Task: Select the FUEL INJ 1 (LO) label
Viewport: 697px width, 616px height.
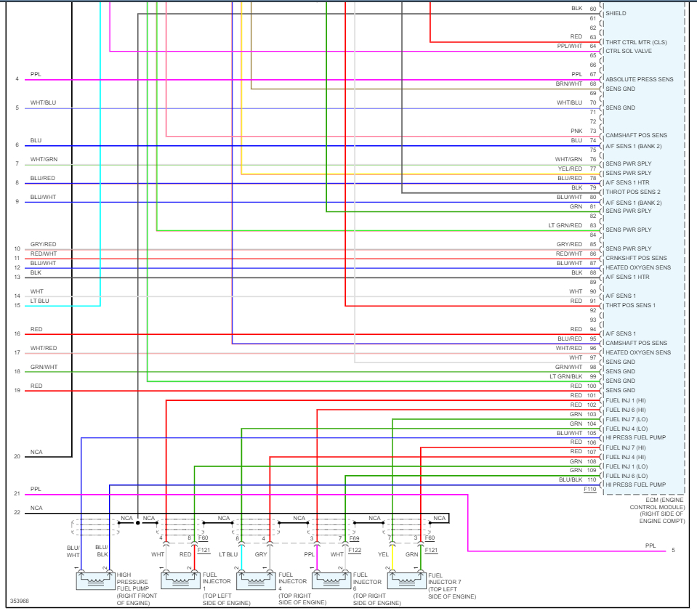Action: [x=627, y=466]
